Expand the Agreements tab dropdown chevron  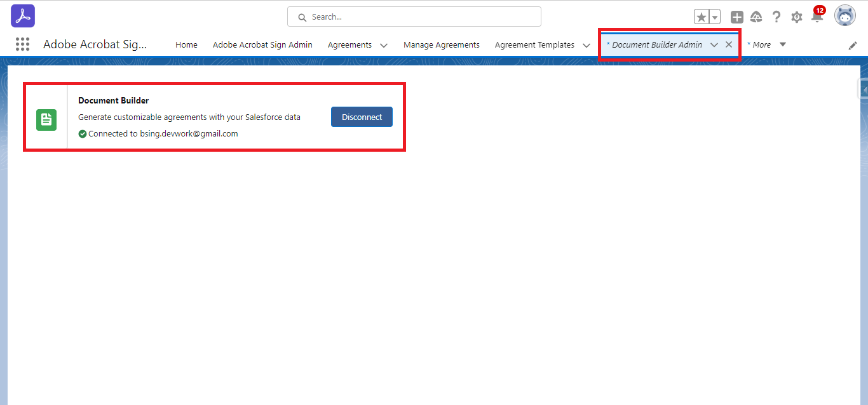pyautogui.click(x=384, y=45)
